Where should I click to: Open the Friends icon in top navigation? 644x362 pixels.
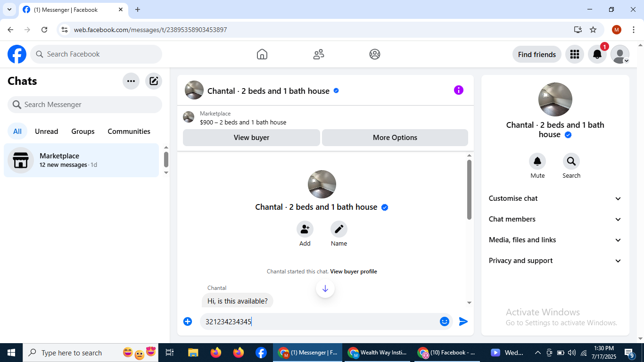click(319, 54)
